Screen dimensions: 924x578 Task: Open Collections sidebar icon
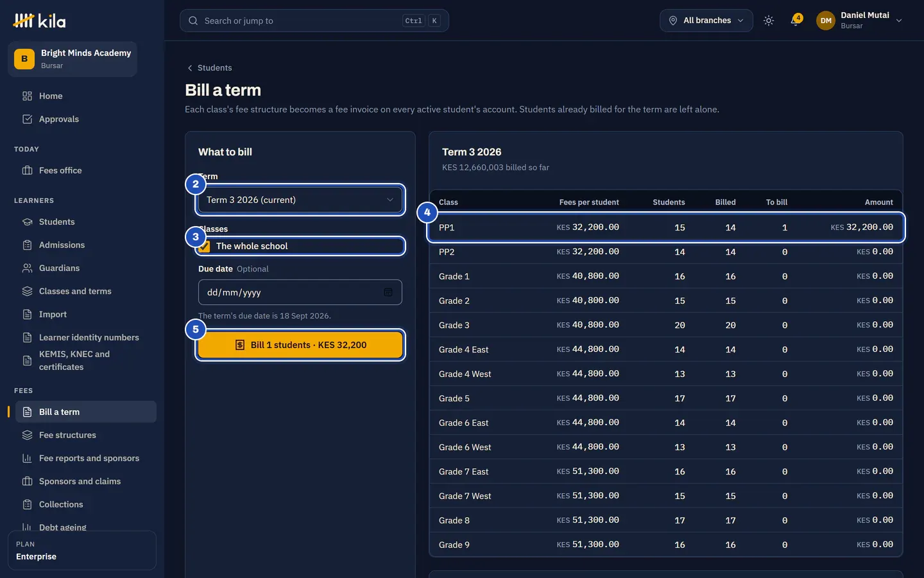[x=27, y=504]
